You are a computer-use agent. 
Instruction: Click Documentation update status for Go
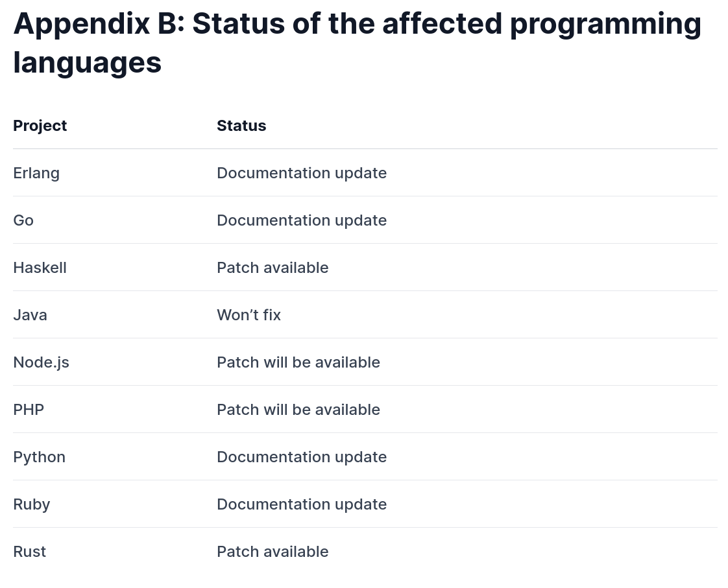coord(302,220)
